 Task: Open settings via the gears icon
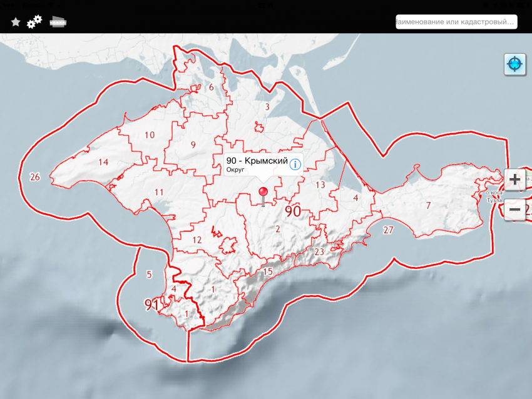(x=34, y=21)
